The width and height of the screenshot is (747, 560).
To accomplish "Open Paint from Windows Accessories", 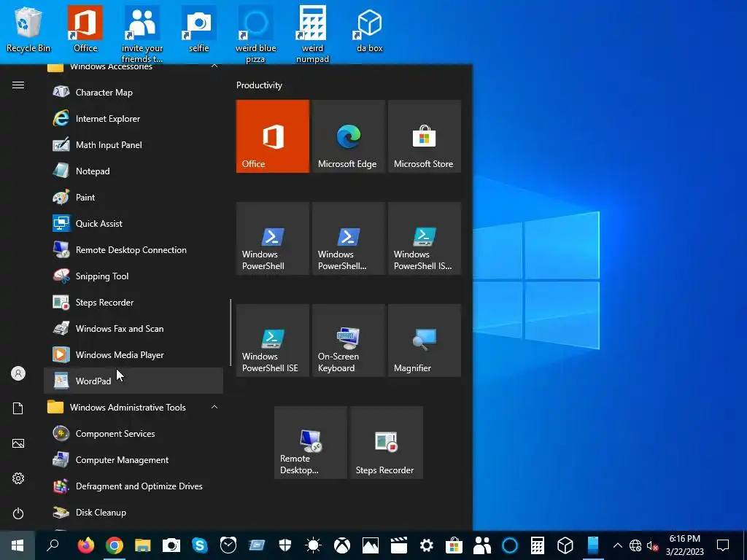I will pos(133,197).
